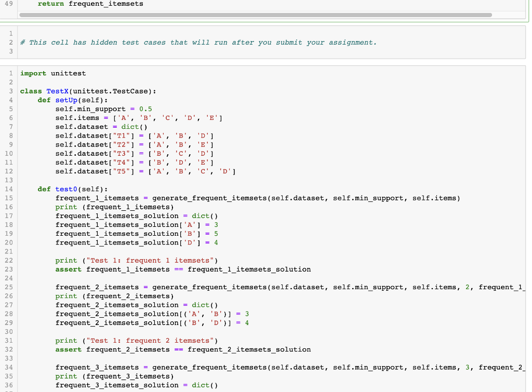This screenshot has height=392, width=532.
Task: Click the test0 method definition
Action: coord(65,189)
